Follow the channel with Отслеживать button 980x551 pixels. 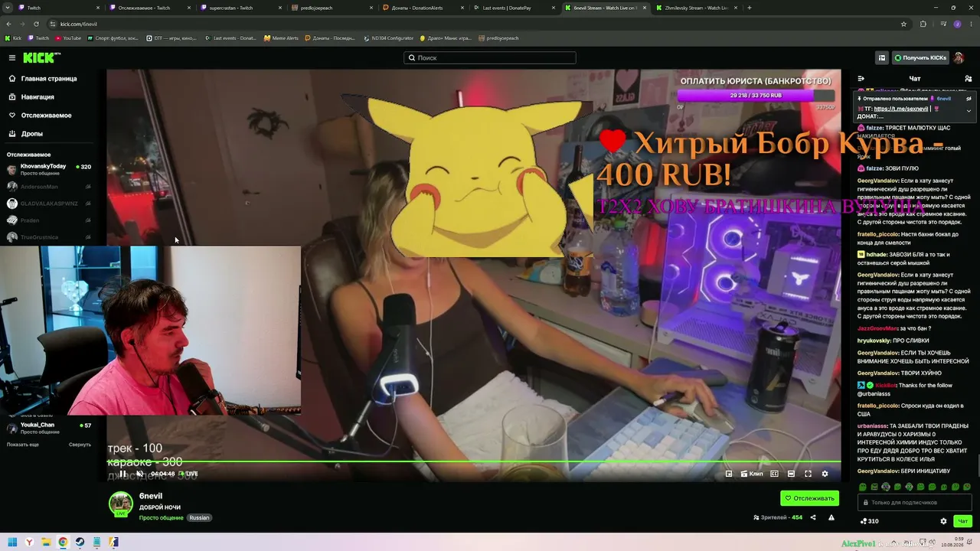809,498
